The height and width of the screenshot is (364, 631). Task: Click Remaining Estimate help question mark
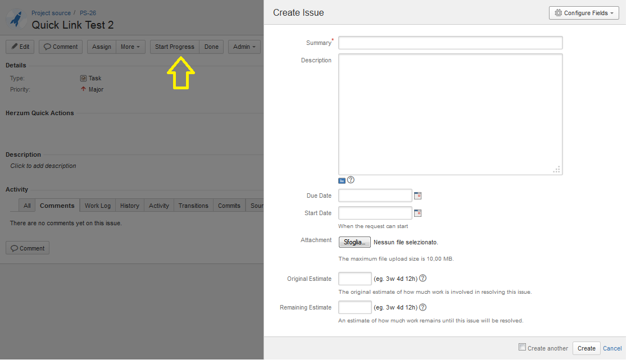click(x=423, y=307)
